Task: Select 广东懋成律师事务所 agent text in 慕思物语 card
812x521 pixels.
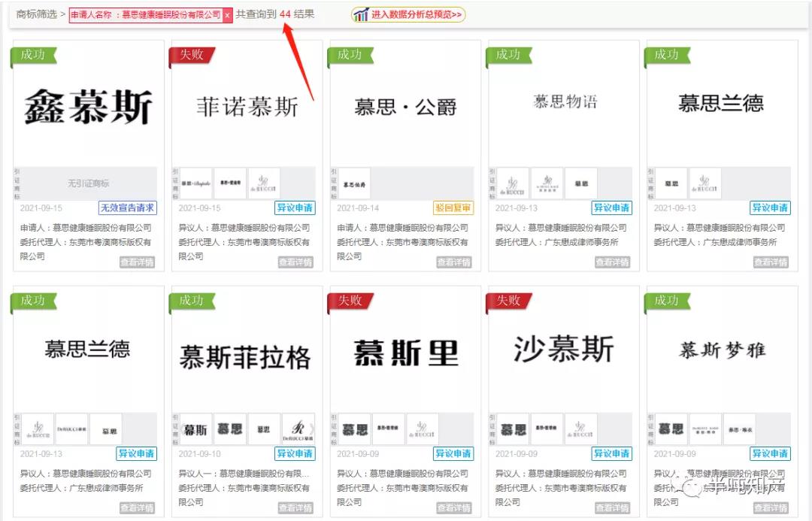Action: coord(581,242)
